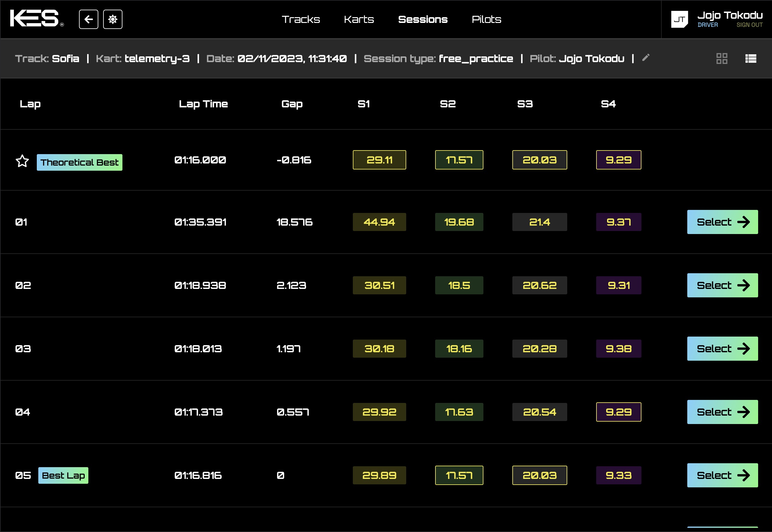Screen dimensions: 772x532
Task: Click lap 02 S4 time 9.31
Action: coord(619,285)
